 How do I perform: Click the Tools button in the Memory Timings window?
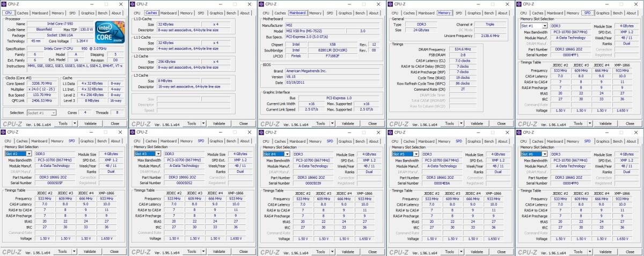pos(450,123)
